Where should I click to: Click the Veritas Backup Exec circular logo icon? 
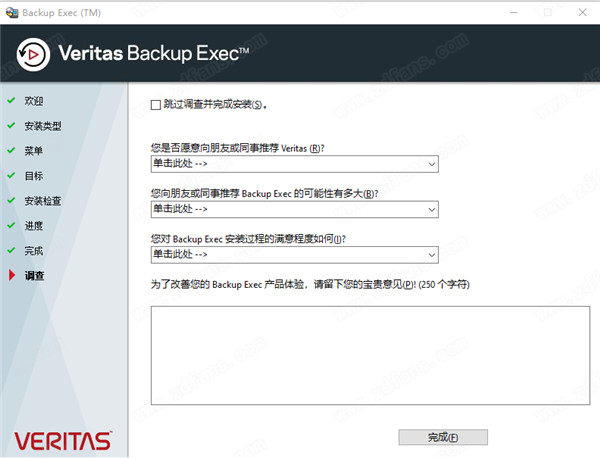point(33,55)
